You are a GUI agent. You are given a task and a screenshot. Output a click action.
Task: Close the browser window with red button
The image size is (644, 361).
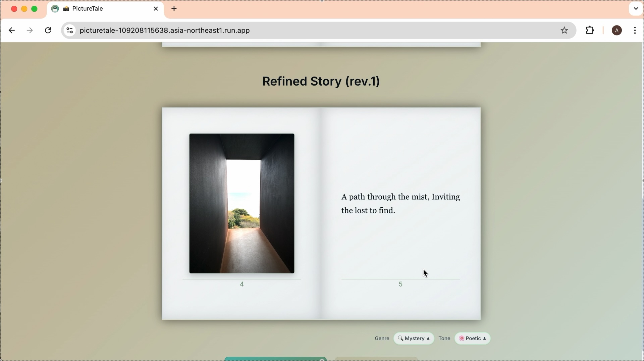coord(14,9)
